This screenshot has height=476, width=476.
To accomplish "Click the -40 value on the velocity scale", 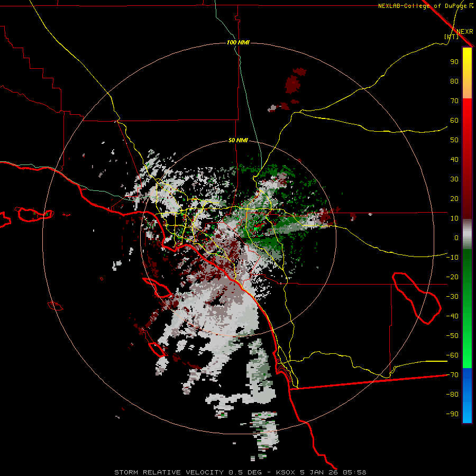I will pyautogui.click(x=452, y=316).
